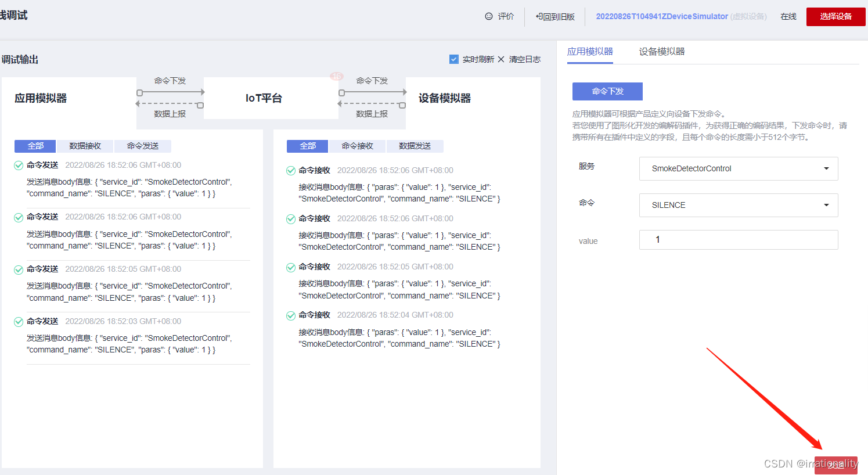Open the 服务 SmokeDetectorControl dropdown
This screenshot has height=475, width=868.
click(739, 168)
